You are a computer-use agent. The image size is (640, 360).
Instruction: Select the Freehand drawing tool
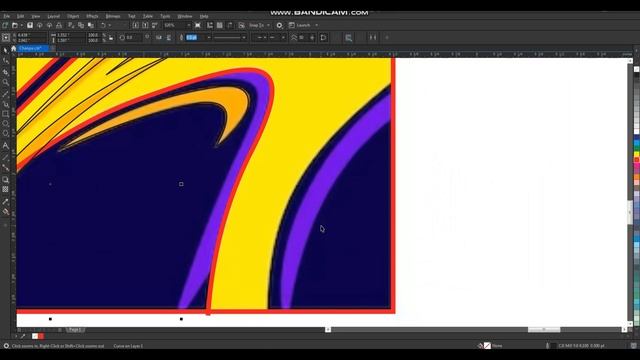click(5, 94)
